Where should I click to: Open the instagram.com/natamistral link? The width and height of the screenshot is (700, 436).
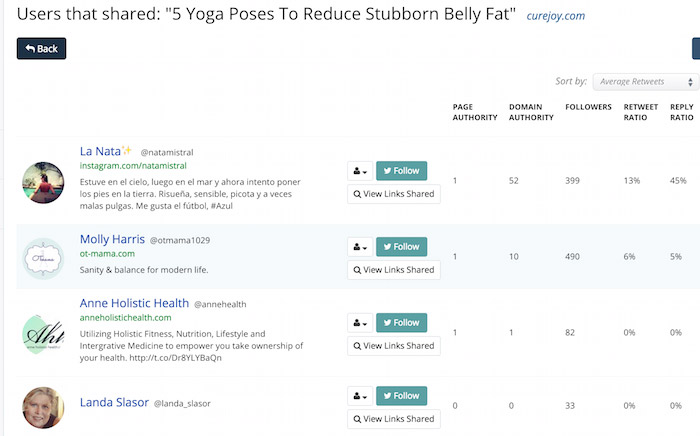click(x=133, y=166)
